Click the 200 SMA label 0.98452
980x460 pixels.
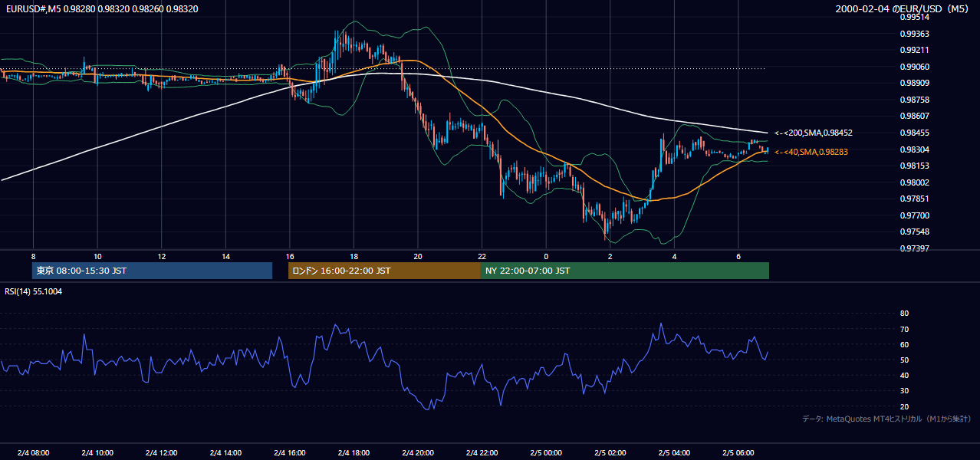[814, 133]
